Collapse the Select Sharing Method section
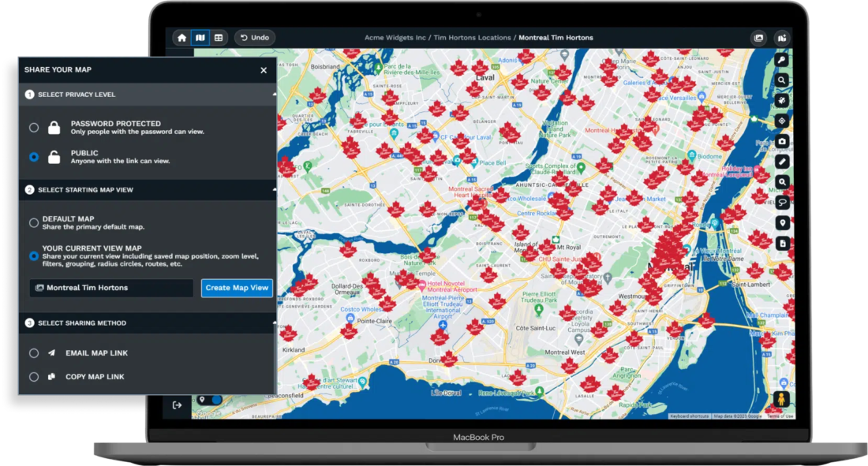Image resolution: width=868 pixels, height=466 pixels. pyautogui.click(x=274, y=323)
